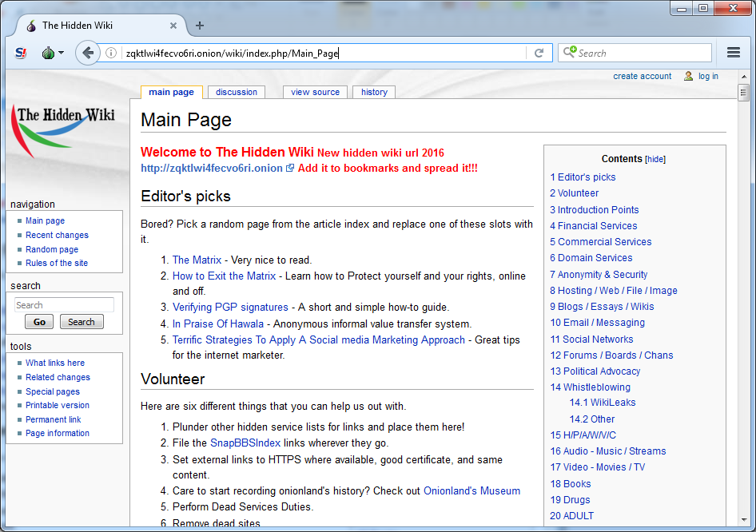756x532 pixels.
Task: Click the S! toolbar icon
Action: click(x=21, y=53)
